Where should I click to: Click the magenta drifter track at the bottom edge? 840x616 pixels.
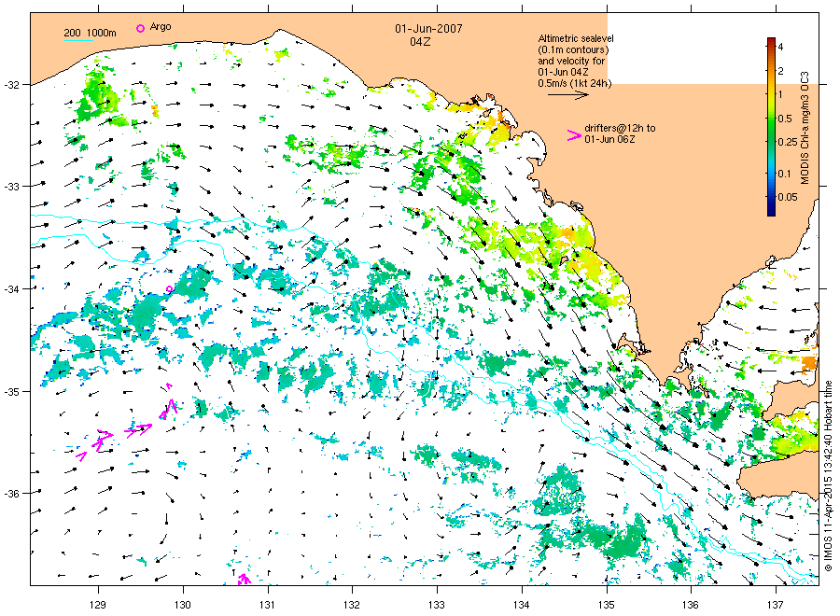pos(244,579)
